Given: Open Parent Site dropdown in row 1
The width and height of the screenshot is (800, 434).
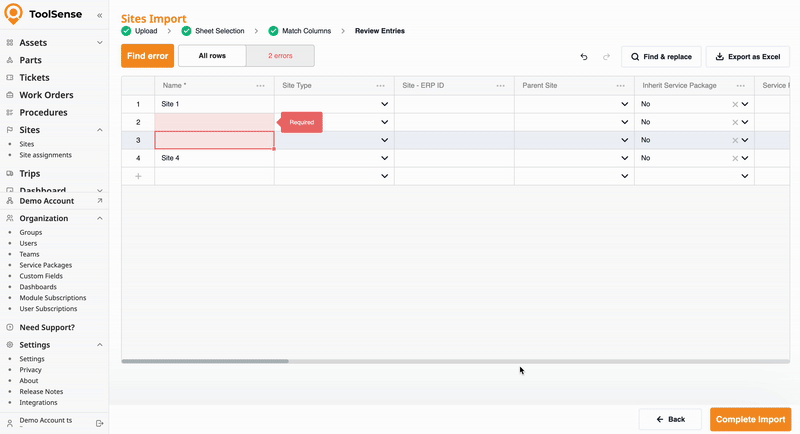Looking at the screenshot, I should 624,104.
